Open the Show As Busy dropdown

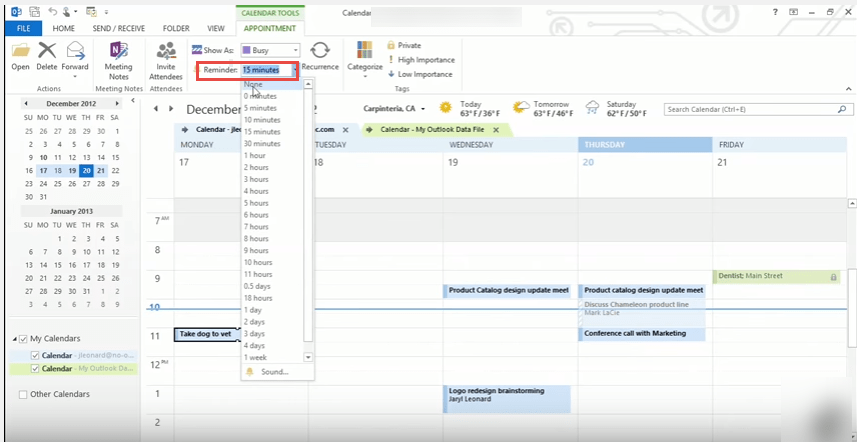296,50
